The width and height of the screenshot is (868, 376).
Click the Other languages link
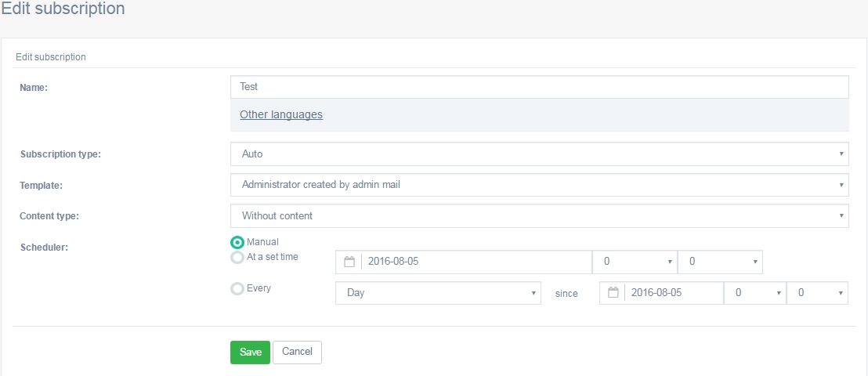point(281,114)
